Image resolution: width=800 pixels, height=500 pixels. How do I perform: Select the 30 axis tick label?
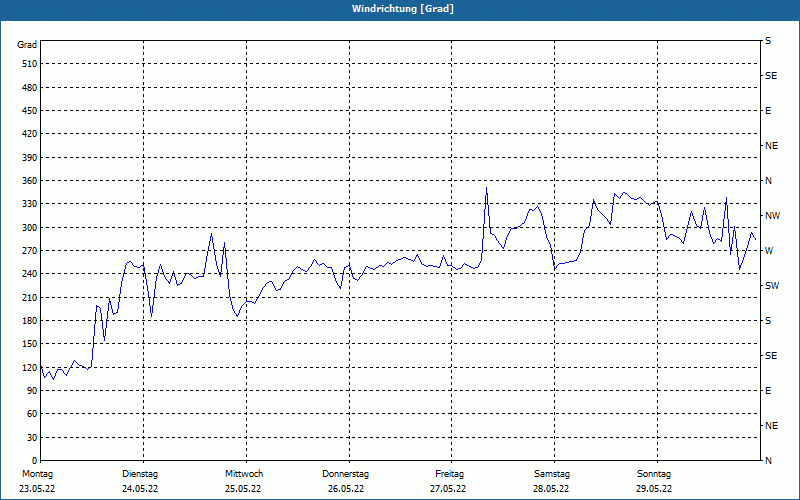coord(32,437)
